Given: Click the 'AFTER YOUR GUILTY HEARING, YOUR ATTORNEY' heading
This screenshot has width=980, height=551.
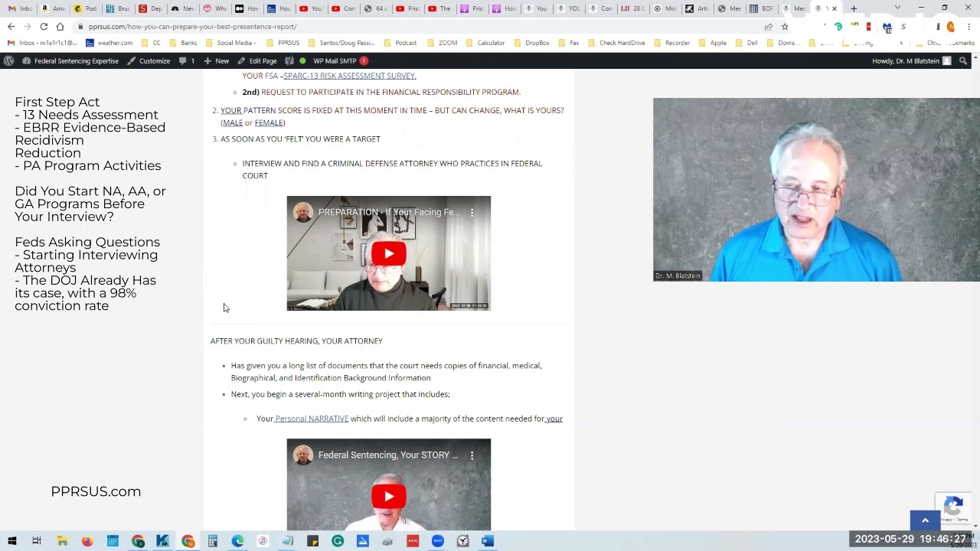Looking at the screenshot, I should point(296,341).
